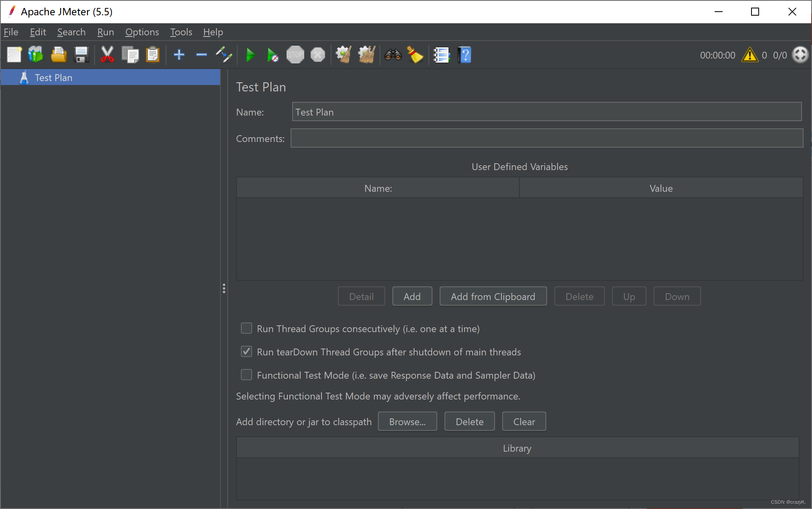Click the 0/0 active threads counter

(780, 55)
